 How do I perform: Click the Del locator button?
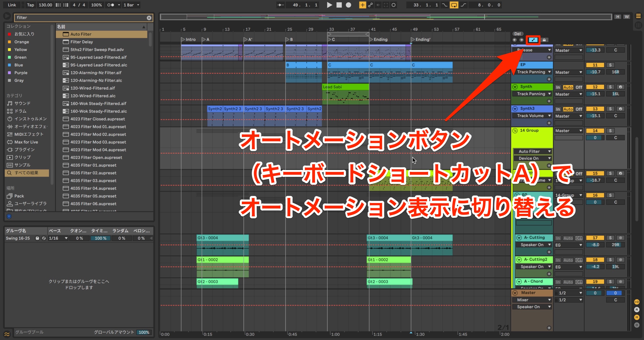click(x=518, y=34)
